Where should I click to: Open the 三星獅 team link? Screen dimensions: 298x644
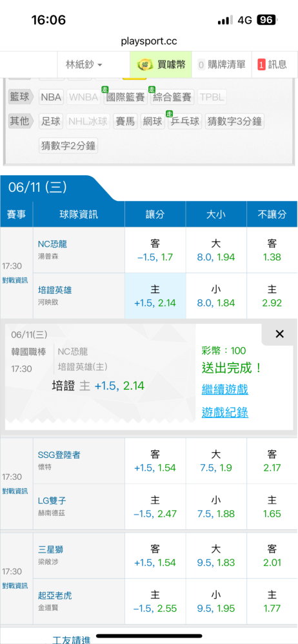click(50, 549)
